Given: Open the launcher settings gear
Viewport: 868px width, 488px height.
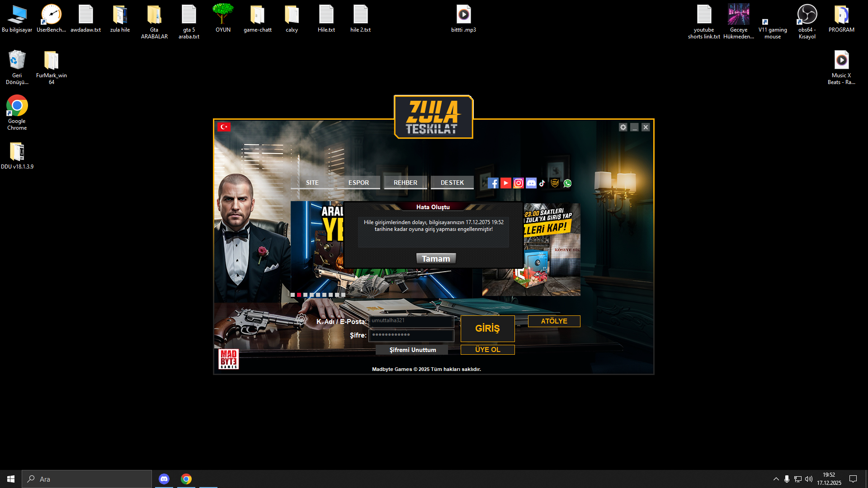Looking at the screenshot, I should (x=623, y=127).
